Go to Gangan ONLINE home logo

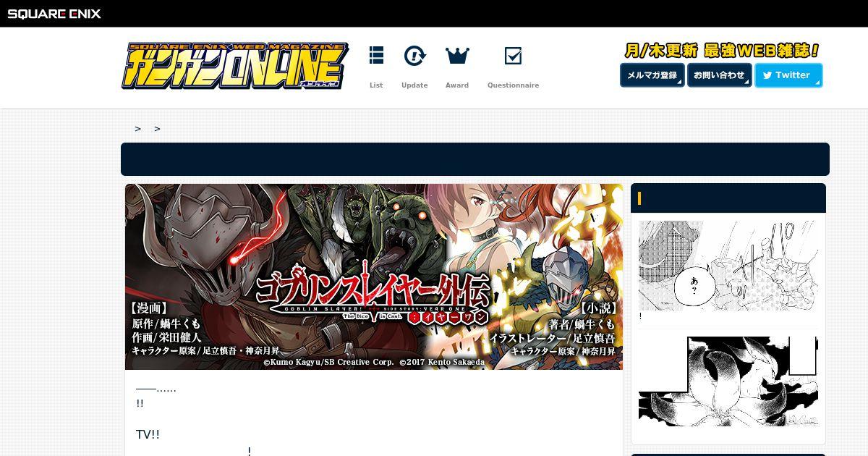click(235, 66)
